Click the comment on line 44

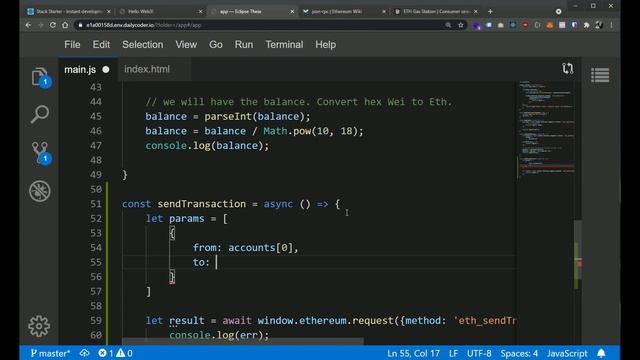click(x=299, y=102)
